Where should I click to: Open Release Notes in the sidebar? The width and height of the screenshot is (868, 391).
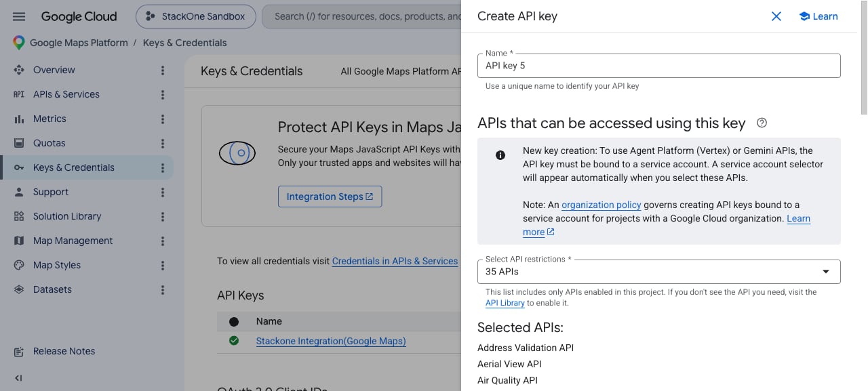pos(64,351)
